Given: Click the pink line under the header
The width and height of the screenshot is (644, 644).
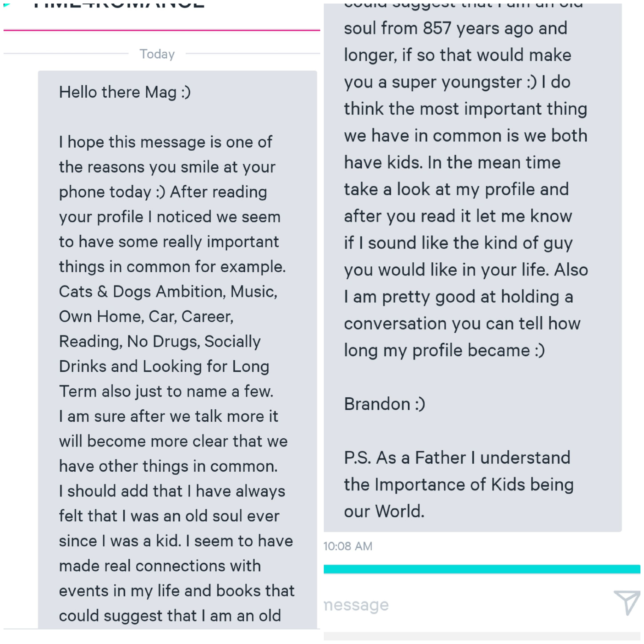Looking at the screenshot, I should (162, 30).
